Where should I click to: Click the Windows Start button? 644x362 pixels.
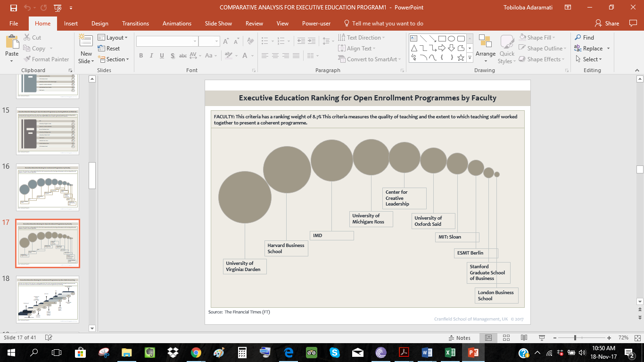point(11,352)
